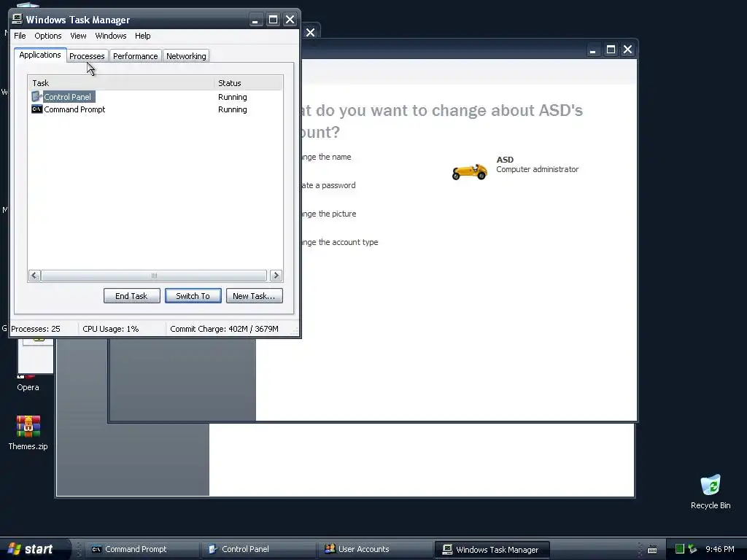Close the Windows Task Manager window
747x560 pixels.
click(290, 20)
